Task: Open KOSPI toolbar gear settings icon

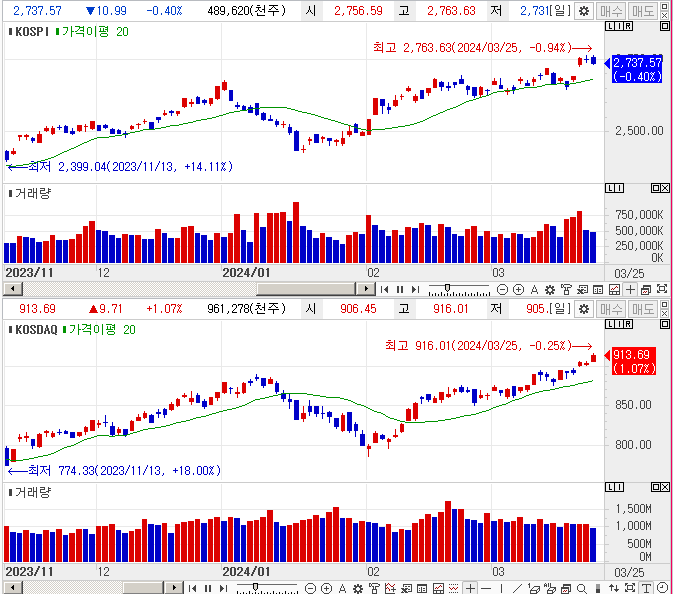Action: click(550, 290)
